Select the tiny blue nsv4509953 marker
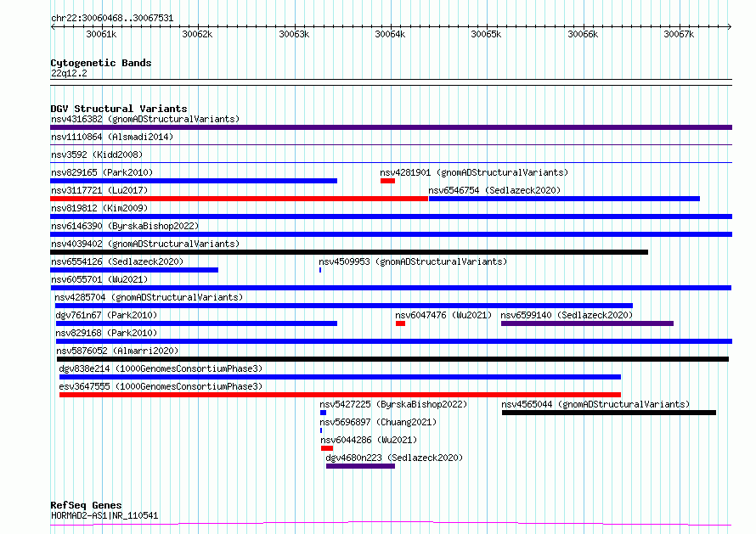Screen dimensions: 756x534 [320, 270]
